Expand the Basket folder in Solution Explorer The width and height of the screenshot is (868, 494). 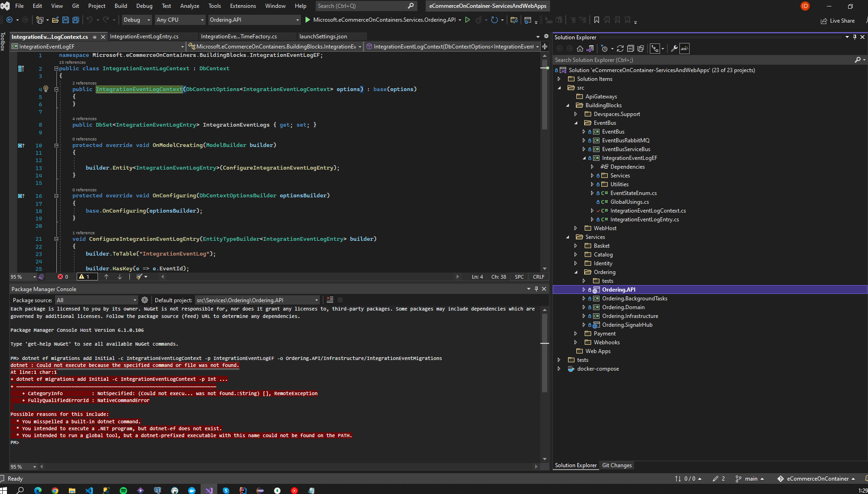click(x=575, y=246)
